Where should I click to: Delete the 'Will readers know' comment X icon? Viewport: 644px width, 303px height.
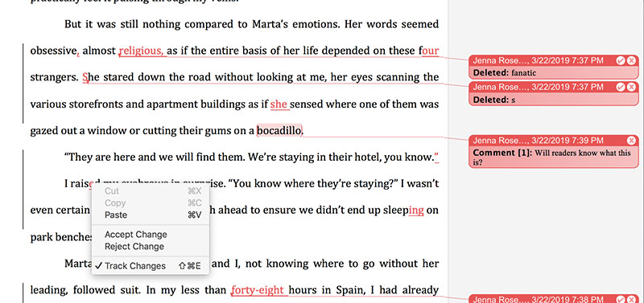click(x=631, y=141)
